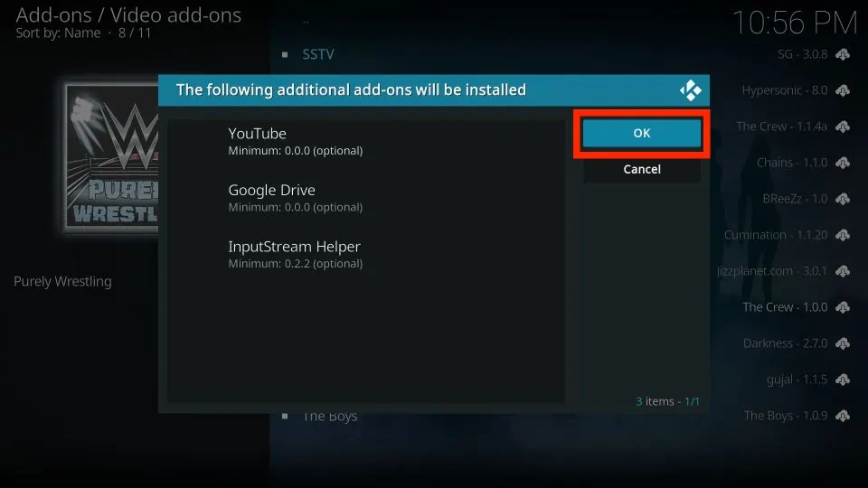
Task: Click the Kodi logo in the dialog header
Action: pyautogui.click(x=690, y=90)
